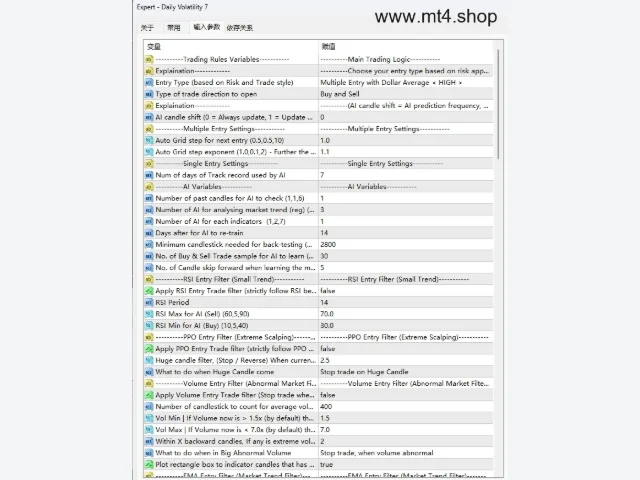Select the 'Within X backward candles' row label

point(236,441)
